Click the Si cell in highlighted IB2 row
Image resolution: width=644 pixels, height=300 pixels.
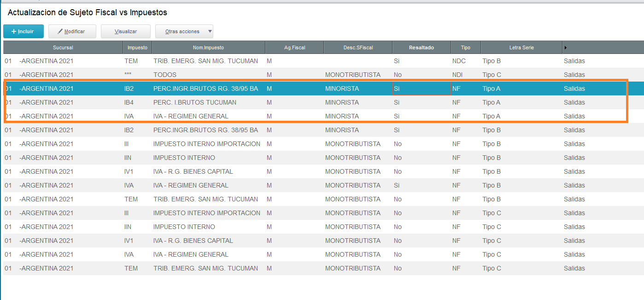click(x=422, y=88)
